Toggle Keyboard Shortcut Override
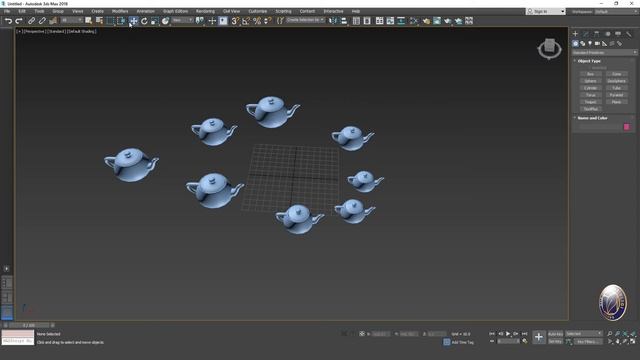The width and height of the screenshot is (640, 360). pyautogui.click(x=223, y=21)
